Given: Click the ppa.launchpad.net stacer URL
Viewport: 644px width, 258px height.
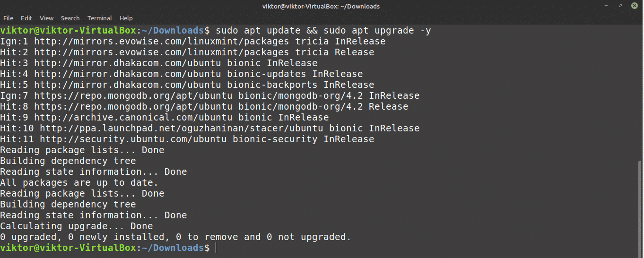Looking at the screenshot, I should click(181, 128).
